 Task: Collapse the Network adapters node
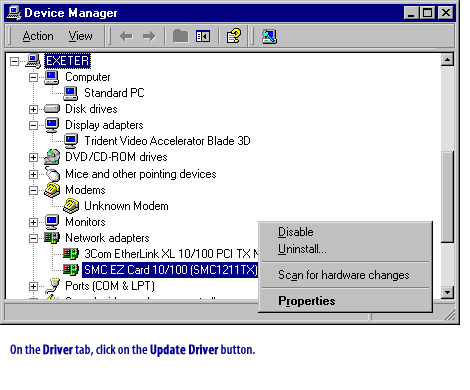(x=33, y=238)
